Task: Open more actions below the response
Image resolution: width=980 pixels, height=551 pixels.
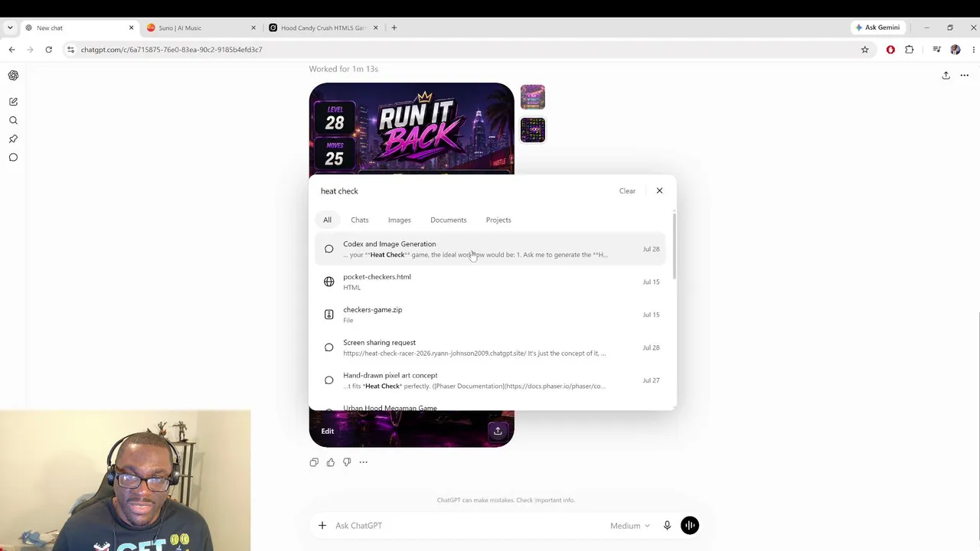Action: pyautogui.click(x=364, y=462)
